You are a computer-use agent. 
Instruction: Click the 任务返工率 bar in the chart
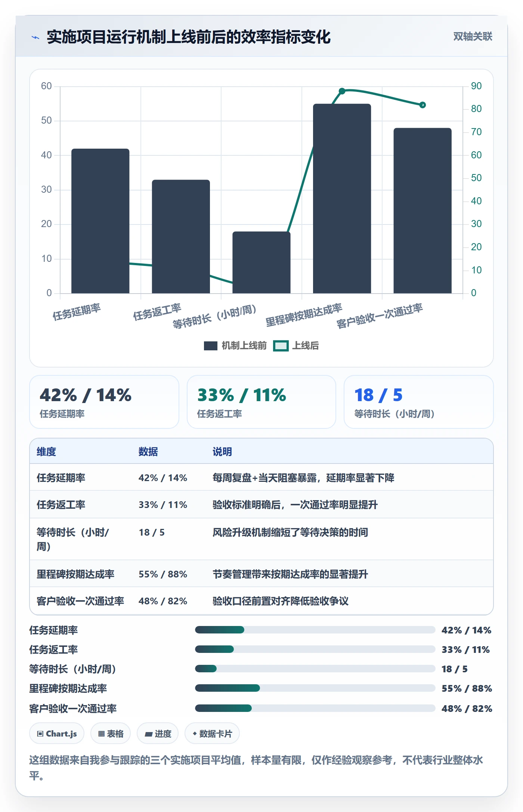tap(181, 236)
